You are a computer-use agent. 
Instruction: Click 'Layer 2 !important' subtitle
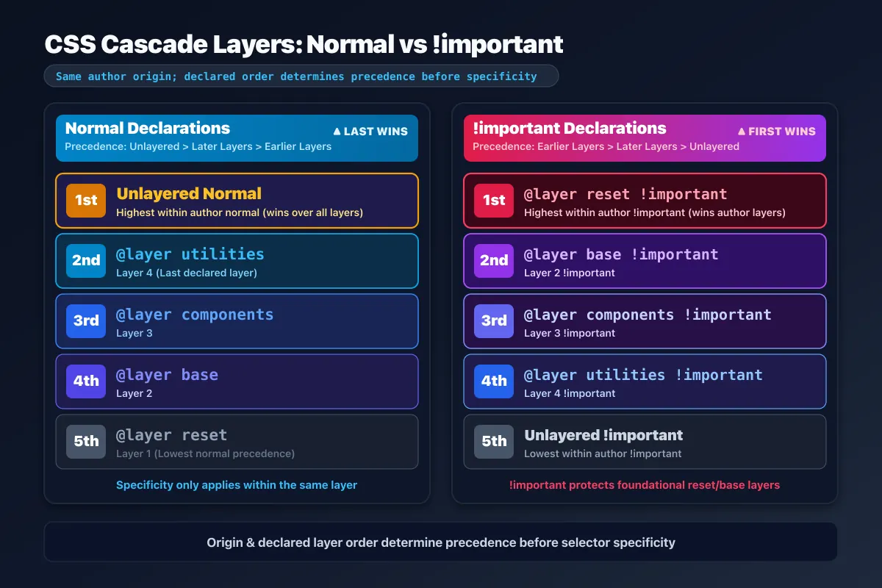pos(570,273)
